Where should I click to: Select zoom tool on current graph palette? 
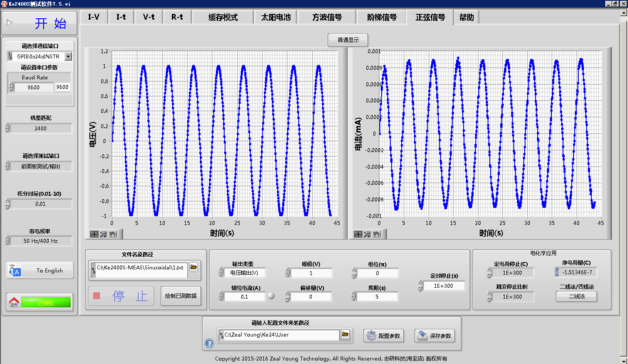(x=367, y=234)
